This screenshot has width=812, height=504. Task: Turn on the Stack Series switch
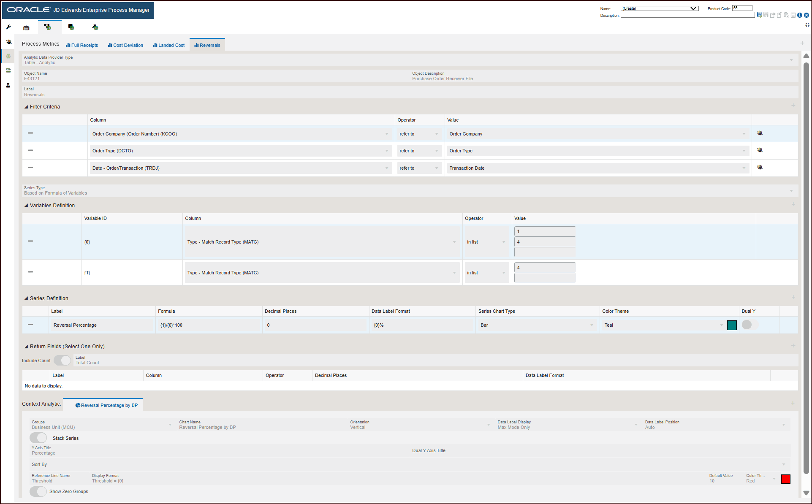[x=38, y=438]
